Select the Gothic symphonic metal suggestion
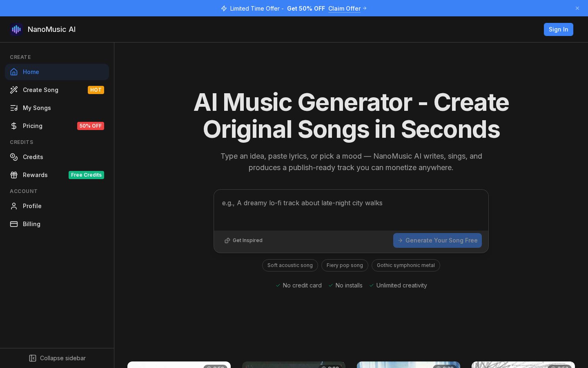Viewport: 588px width, 368px height. 406,265
